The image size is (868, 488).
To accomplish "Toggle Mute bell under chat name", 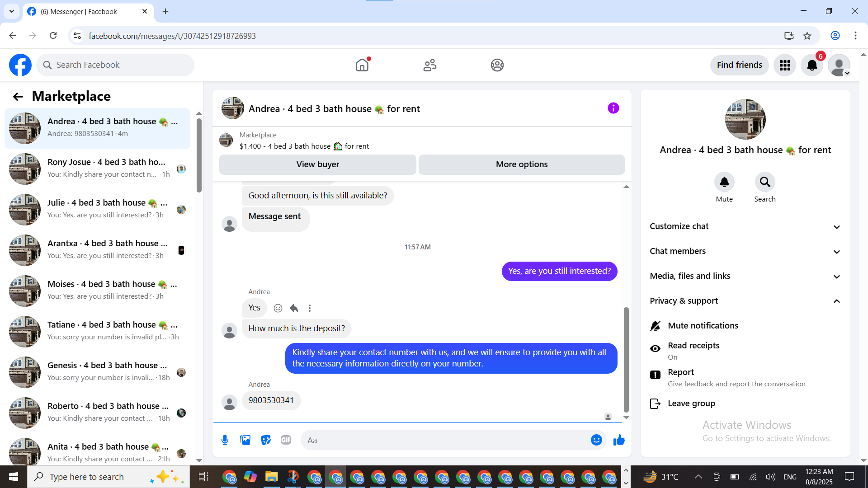I will 724,182.
